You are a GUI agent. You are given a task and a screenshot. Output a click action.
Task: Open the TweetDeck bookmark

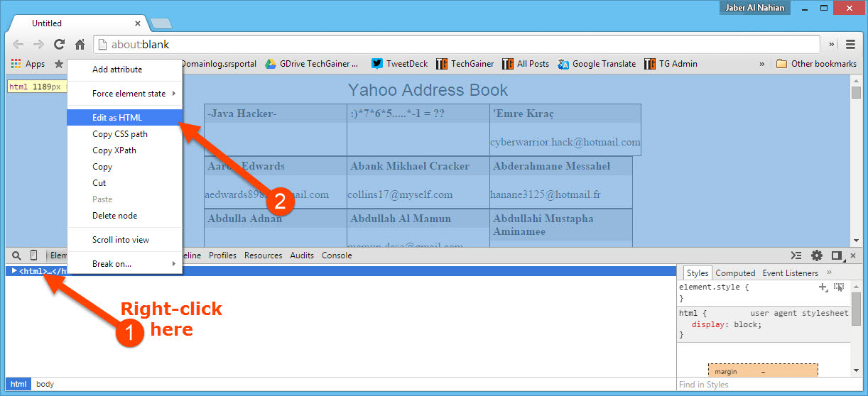tap(400, 64)
